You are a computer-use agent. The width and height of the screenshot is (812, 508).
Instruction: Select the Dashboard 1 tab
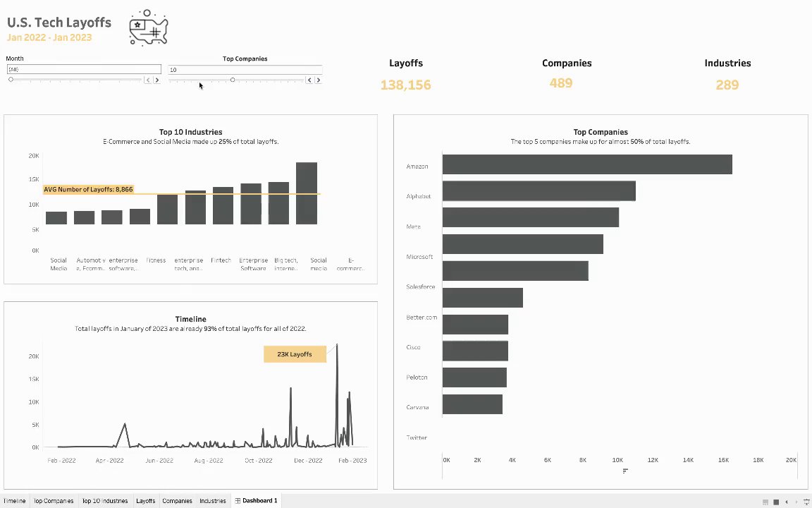tap(257, 501)
